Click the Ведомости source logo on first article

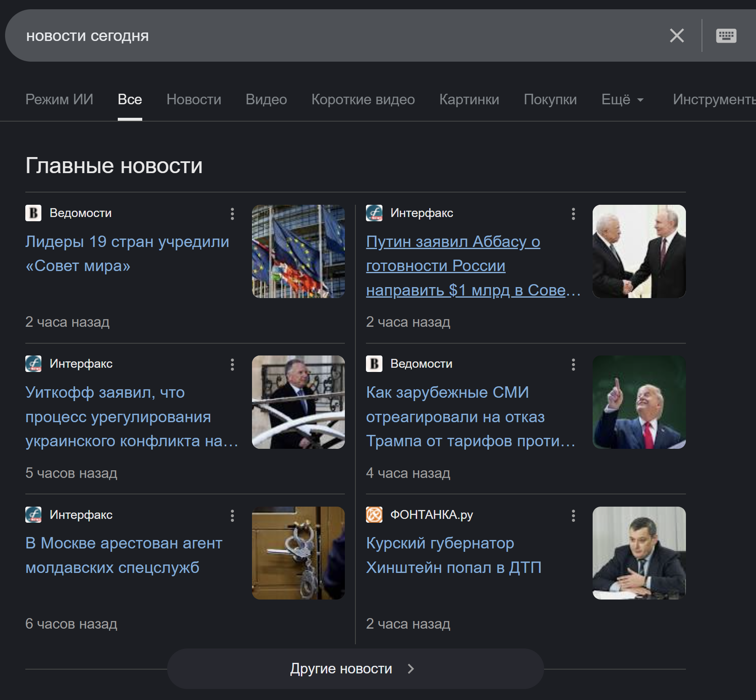34,213
